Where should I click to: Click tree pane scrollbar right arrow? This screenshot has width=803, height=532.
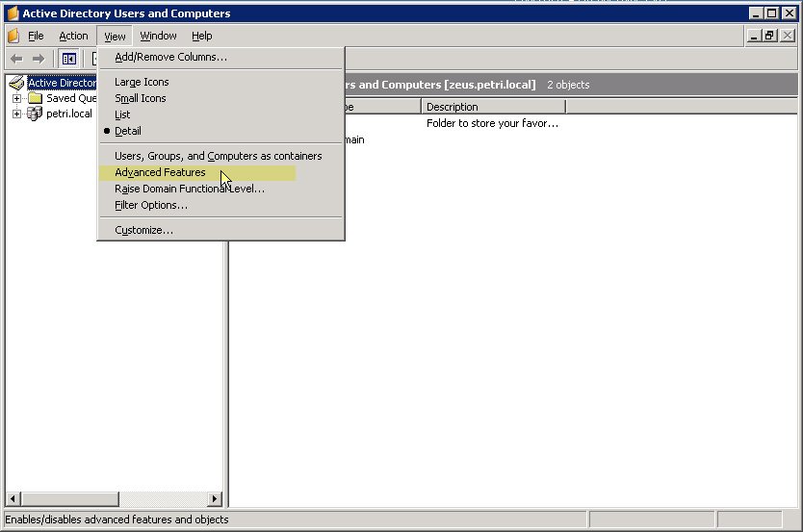tap(215, 498)
